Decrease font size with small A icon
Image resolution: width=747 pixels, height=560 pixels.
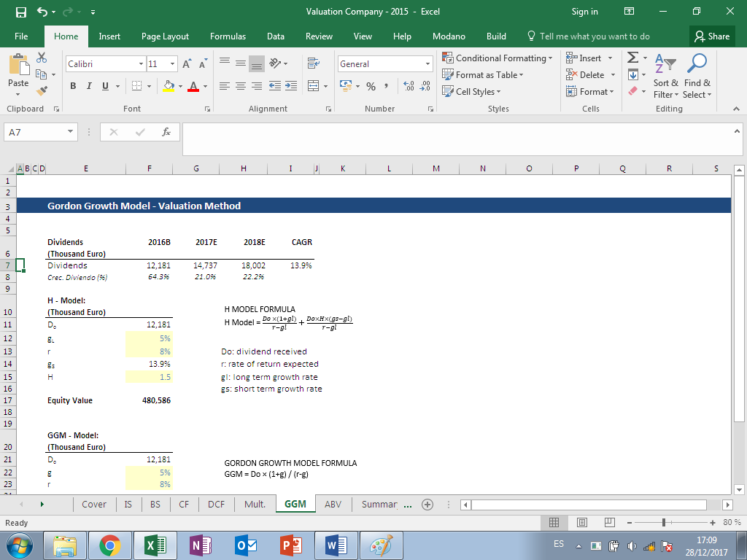pos(203,64)
